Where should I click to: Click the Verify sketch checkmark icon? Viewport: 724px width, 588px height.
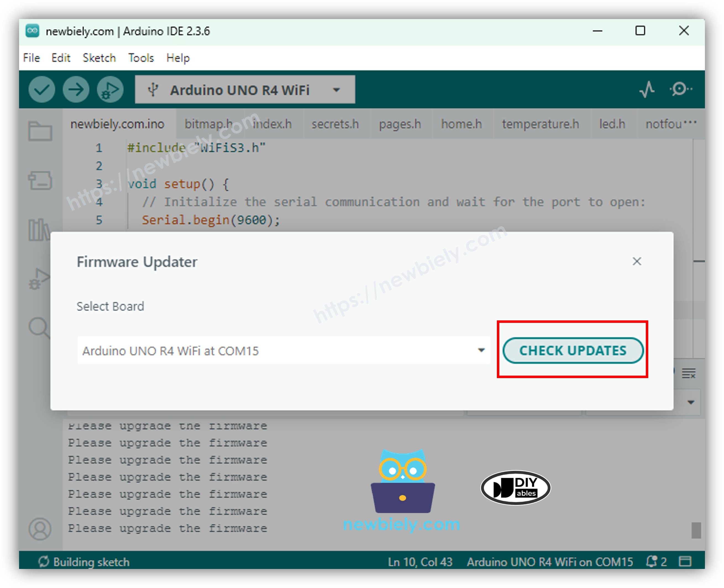point(42,89)
